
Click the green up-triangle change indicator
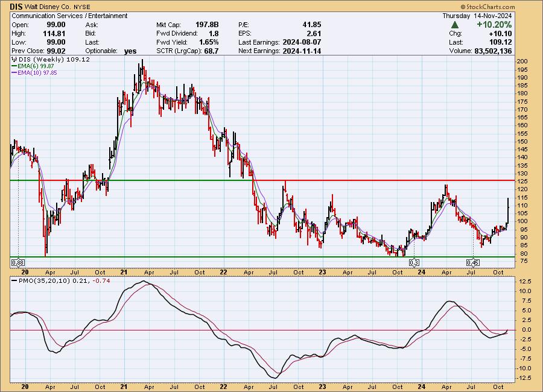pos(455,25)
